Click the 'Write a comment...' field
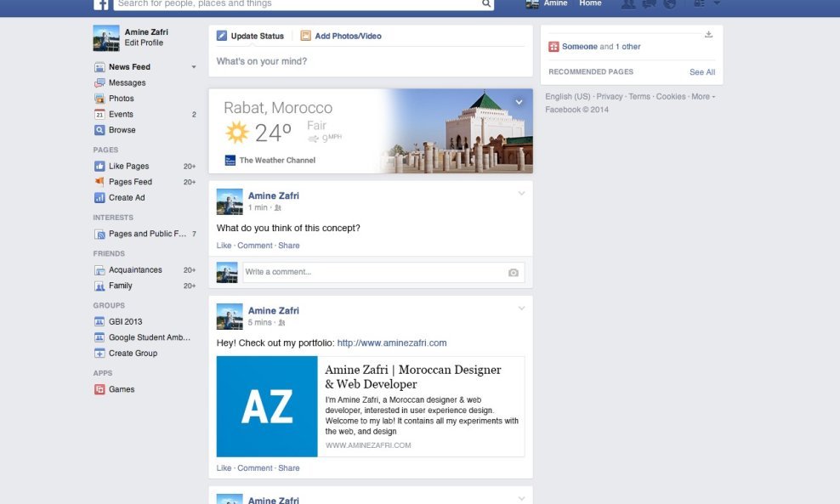Screen dimensions: 840x504 [x=373, y=272]
